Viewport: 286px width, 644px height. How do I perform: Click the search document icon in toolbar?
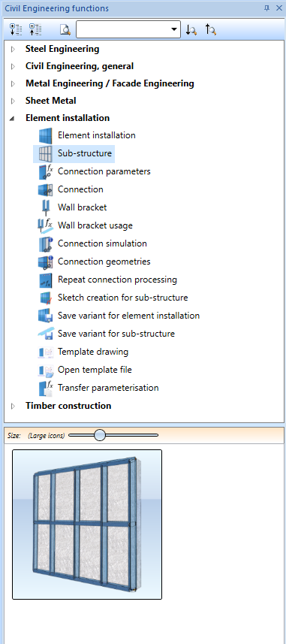[x=65, y=29]
